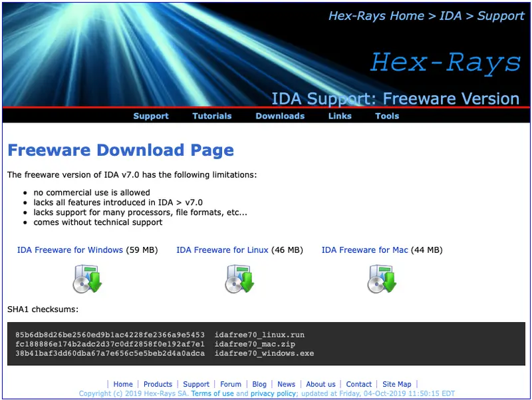Open the Links navigation item
This screenshot has height=400, width=532.
point(340,116)
